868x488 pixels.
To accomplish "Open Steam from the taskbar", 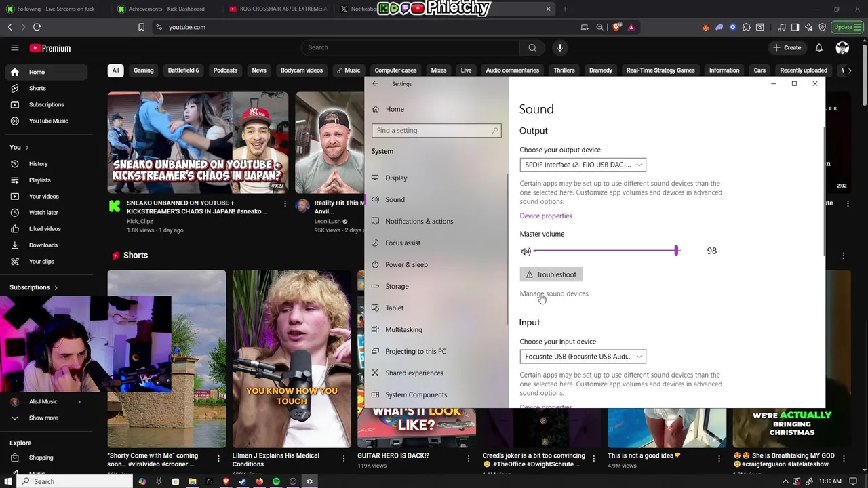I will 242,481.
